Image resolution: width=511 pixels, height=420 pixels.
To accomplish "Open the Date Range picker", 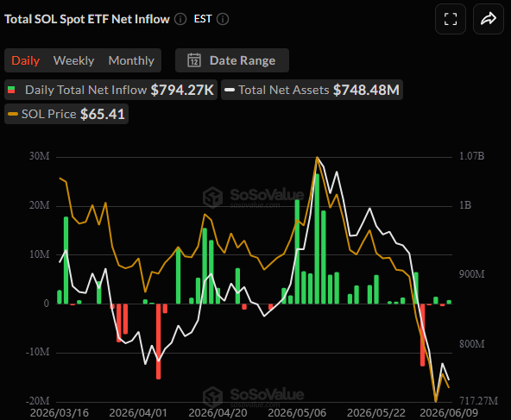I will [232, 60].
